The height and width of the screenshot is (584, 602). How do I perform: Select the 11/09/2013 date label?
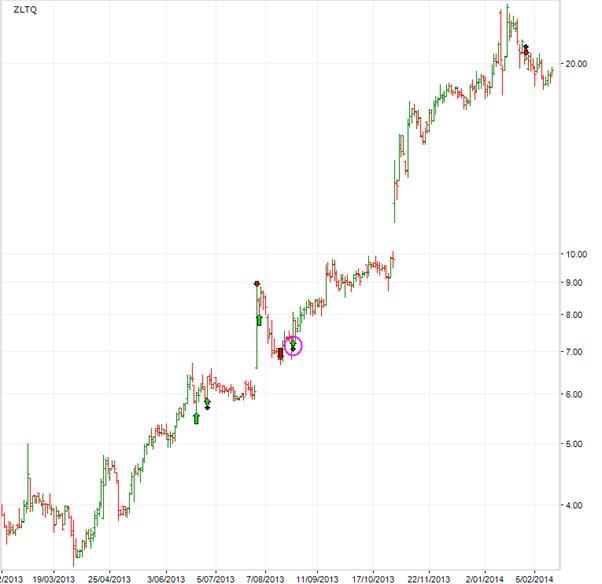pyautogui.click(x=318, y=579)
